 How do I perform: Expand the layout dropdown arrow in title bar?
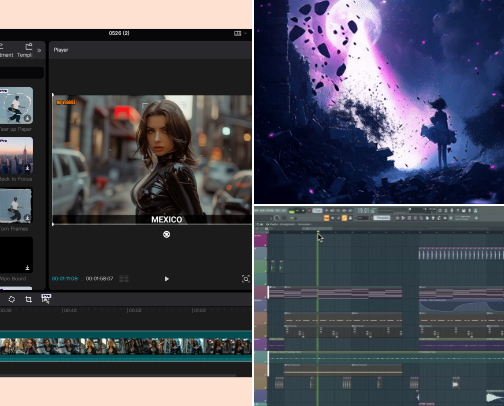[x=246, y=33]
